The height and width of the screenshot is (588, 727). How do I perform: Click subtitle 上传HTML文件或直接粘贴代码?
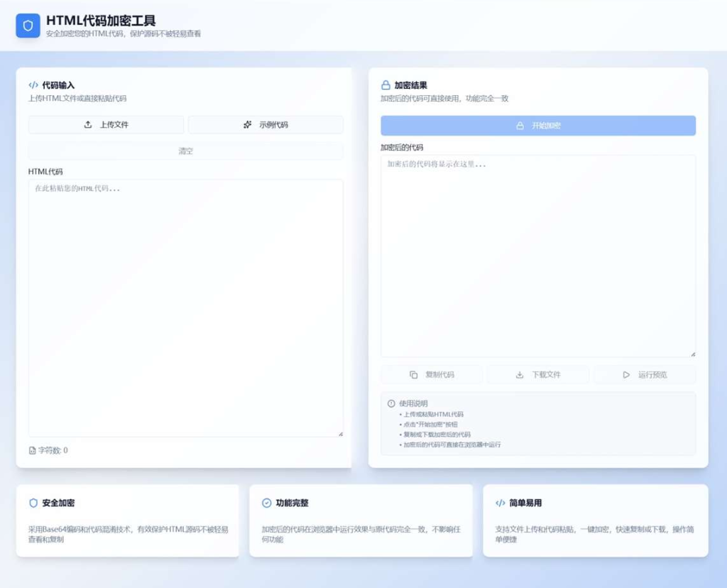click(77, 98)
